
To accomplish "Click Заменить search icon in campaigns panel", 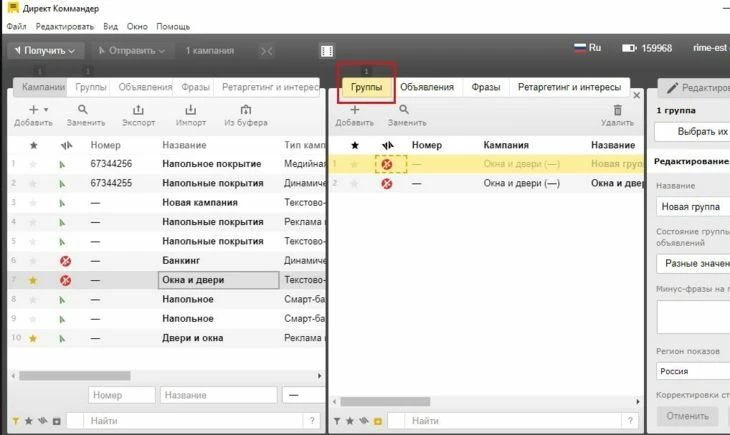I will (83, 110).
